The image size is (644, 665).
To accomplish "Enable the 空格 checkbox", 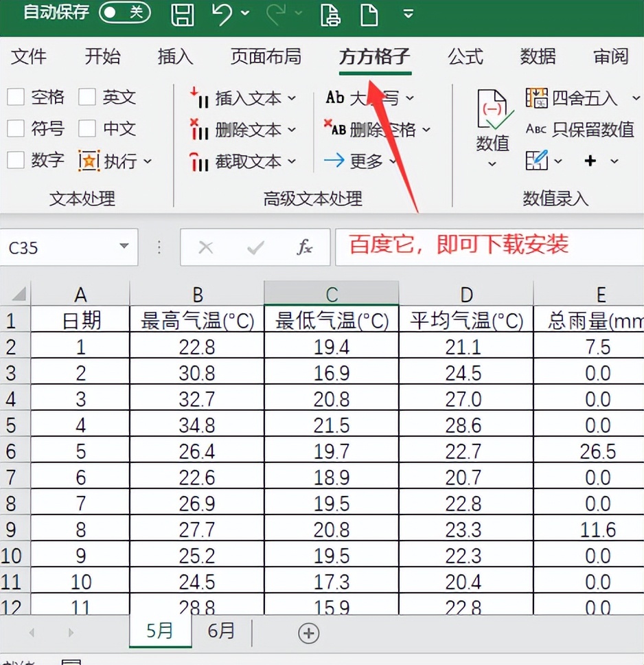I will [15, 97].
